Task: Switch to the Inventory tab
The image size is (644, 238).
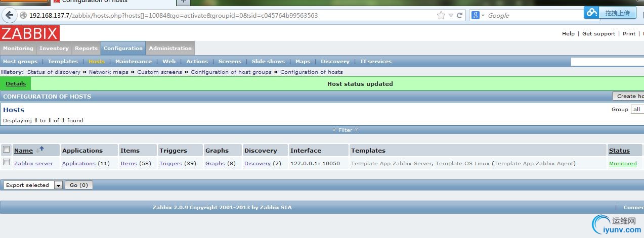Action: (54, 49)
